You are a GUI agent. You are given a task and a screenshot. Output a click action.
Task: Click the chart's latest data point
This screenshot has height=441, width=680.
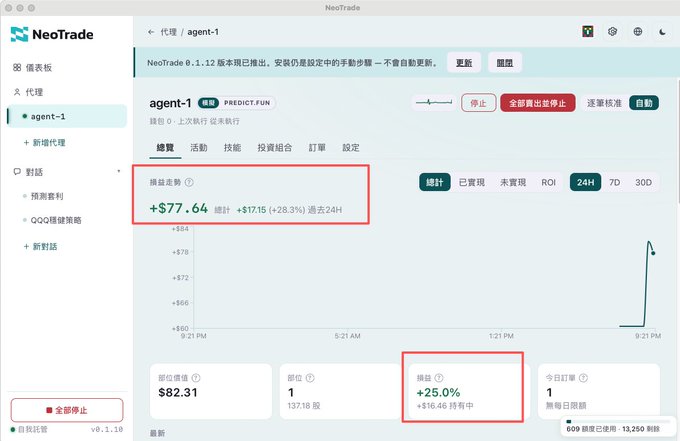tap(653, 253)
